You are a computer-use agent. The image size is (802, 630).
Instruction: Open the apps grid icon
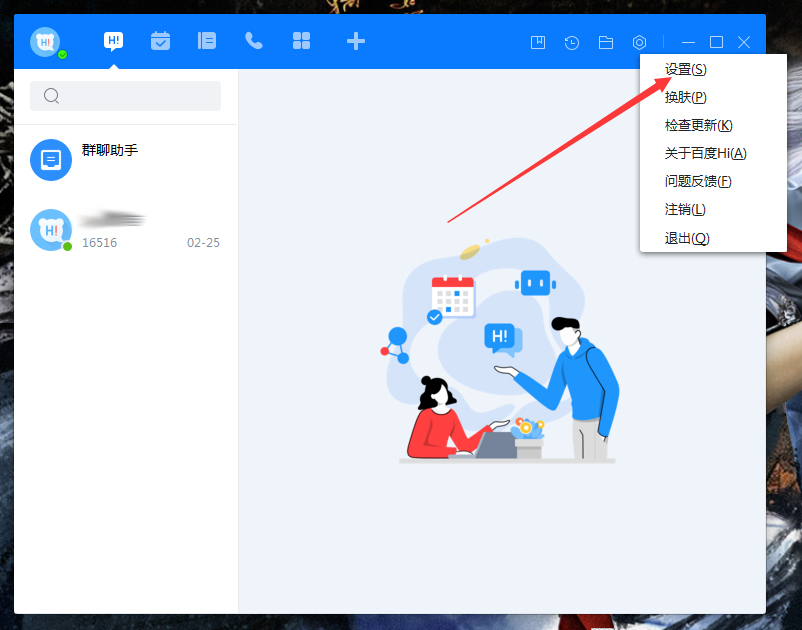coord(300,41)
